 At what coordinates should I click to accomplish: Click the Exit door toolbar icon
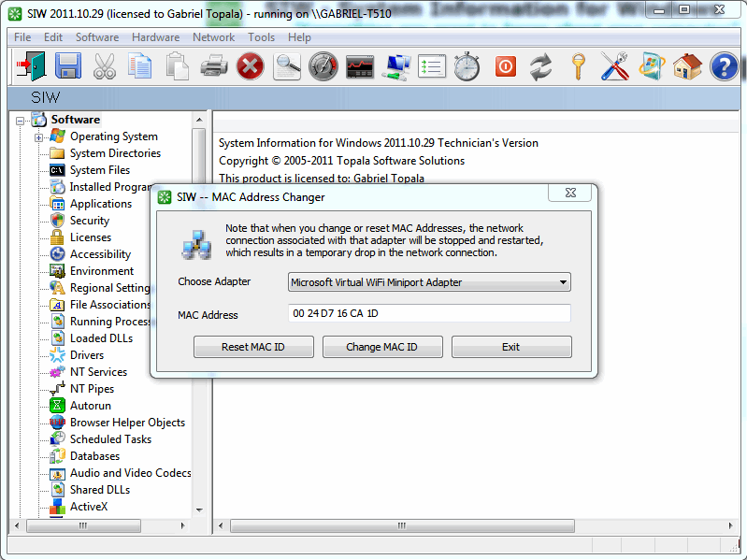coord(28,66)
